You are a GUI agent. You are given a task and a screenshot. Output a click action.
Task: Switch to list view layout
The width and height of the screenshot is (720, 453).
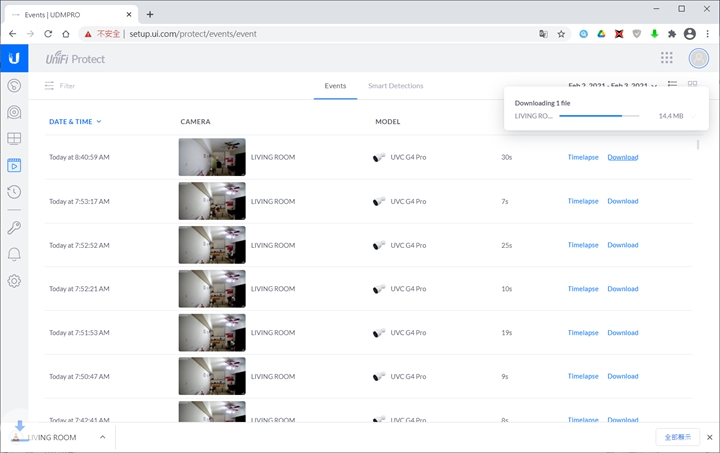[673, 85]
